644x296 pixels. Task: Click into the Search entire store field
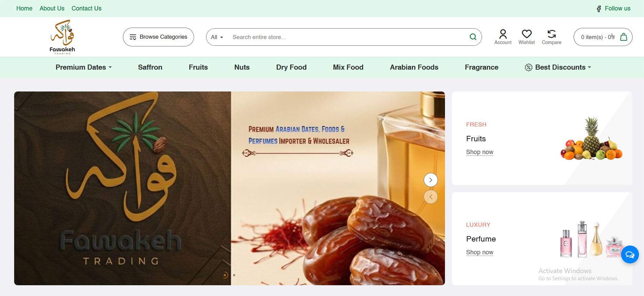point(345,37)
